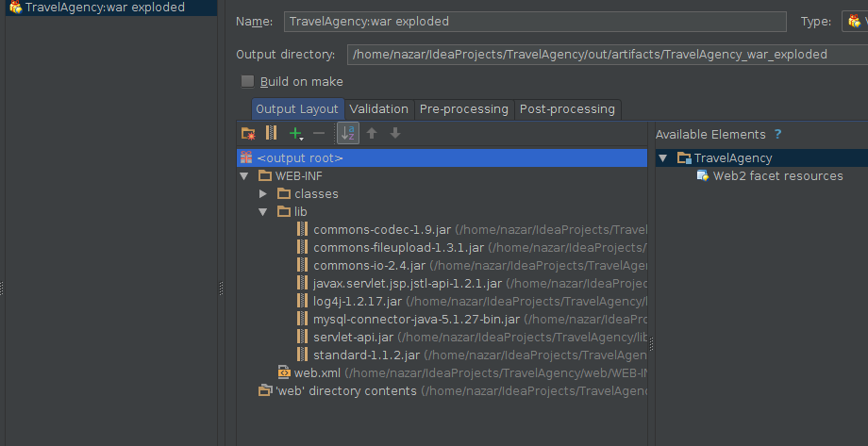Select 'web' directory contents entry
Image resolution: width=868 pixels, height=446 pixels.
pyautogui.click(x=346, y=390)
